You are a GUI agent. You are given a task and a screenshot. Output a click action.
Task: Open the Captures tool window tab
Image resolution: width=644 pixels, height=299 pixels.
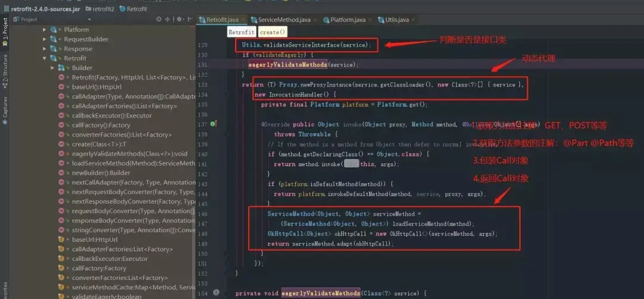5,110
